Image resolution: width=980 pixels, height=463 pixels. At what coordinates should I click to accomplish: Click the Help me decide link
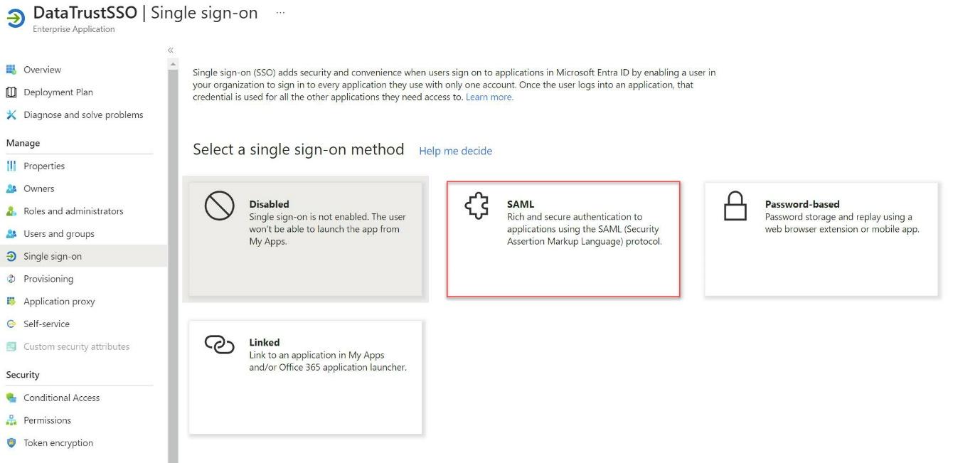coord(455,151)
